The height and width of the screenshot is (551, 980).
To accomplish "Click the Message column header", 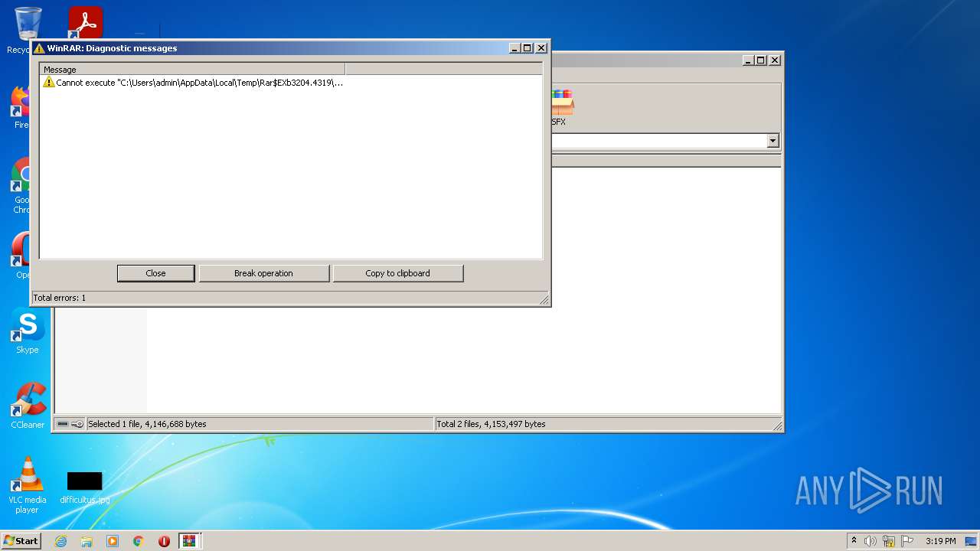I will (192, 69).
